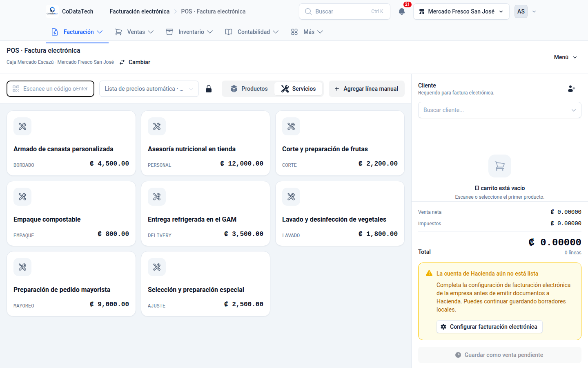Open the AS user account dropdown
The width and height of the screenshot is (588, 368).
point(526,11)
